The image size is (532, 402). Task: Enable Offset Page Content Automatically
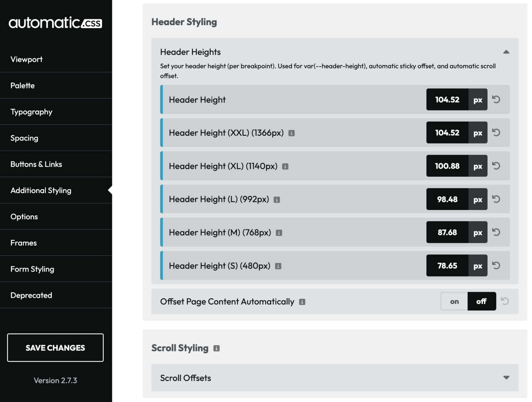click(454, 301)
